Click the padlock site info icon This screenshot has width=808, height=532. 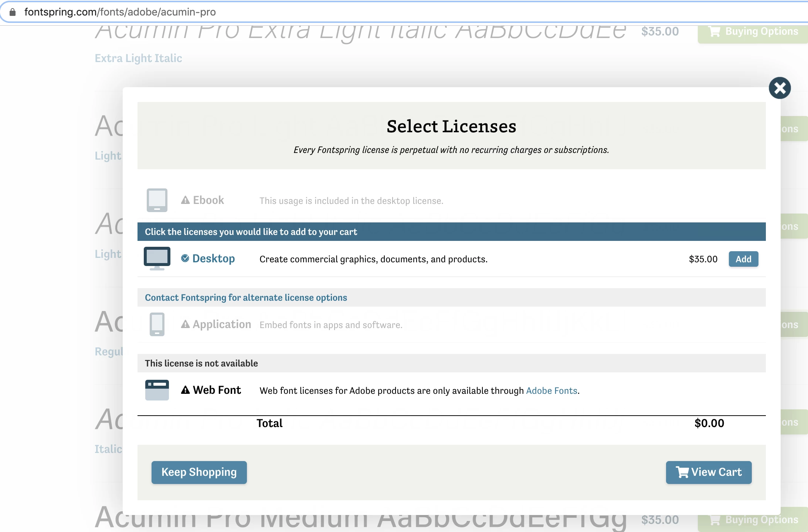tap(13, 12)
